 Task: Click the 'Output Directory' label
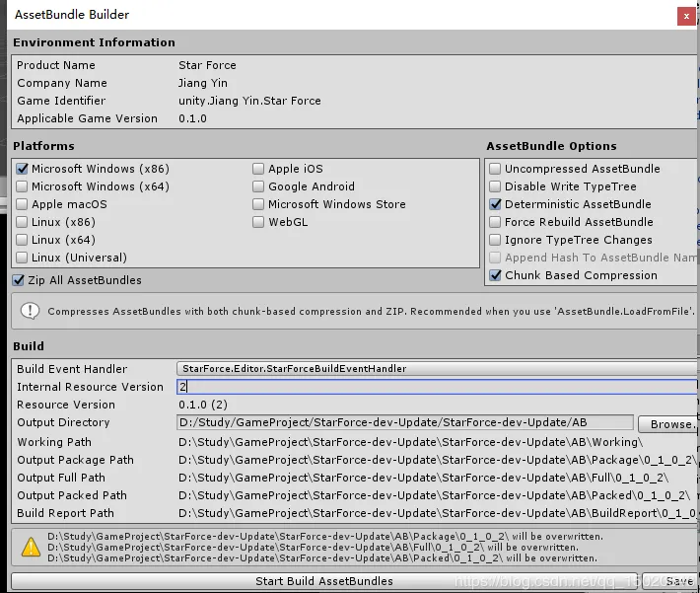(x=63, y=422)
